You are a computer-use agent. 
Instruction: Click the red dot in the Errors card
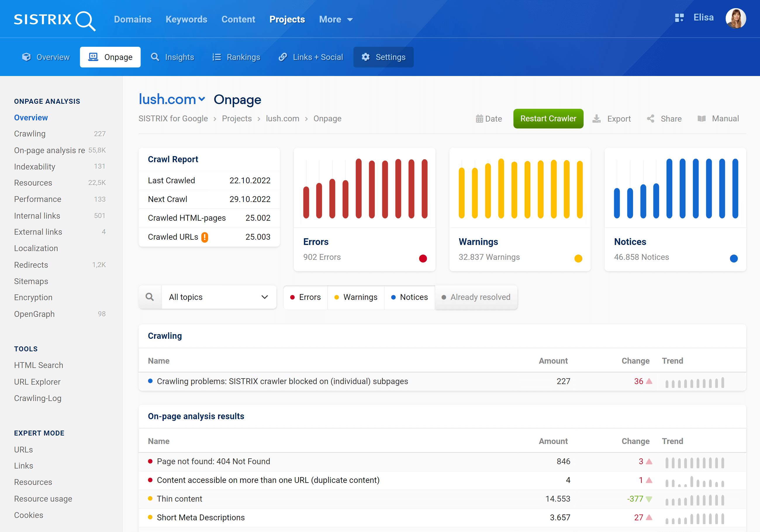click(423, 258)
